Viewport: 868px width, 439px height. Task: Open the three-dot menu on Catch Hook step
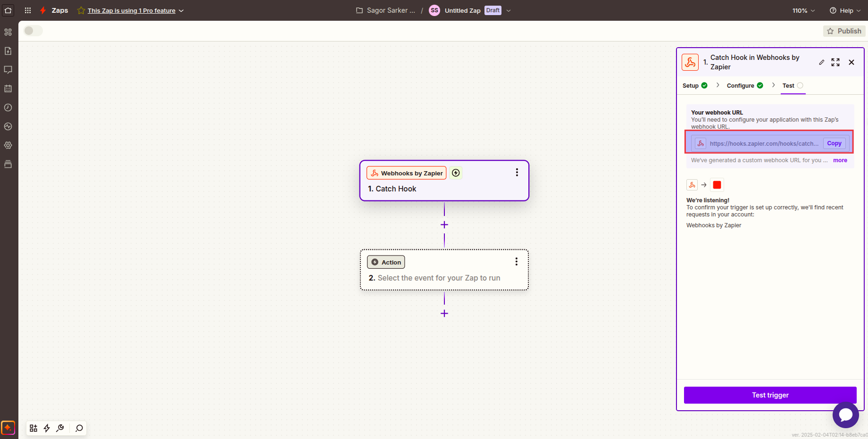coord(517,173)
